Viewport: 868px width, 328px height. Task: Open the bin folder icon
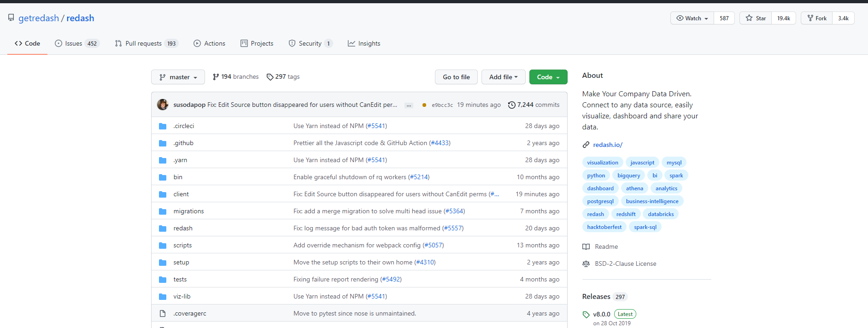click(163, 177)
